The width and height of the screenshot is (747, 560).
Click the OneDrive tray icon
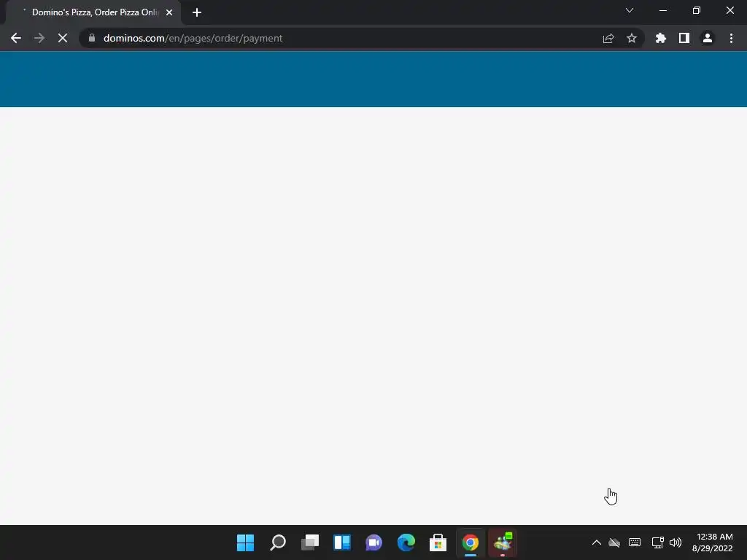(614, 542)
